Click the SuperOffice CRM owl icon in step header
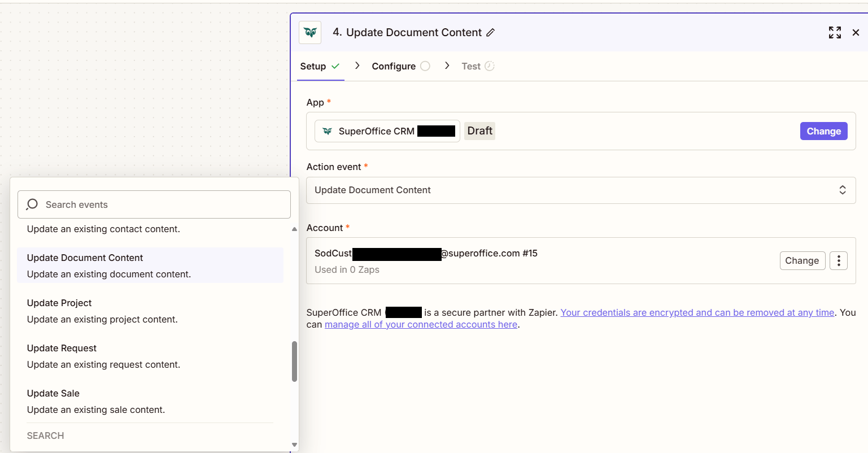868x453 pixels. tap(309, 32)
